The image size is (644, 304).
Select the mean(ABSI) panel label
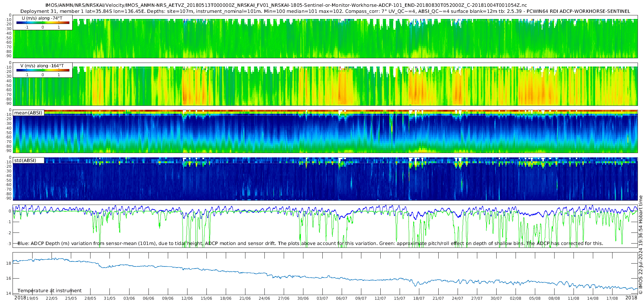(x=28, y=113)
